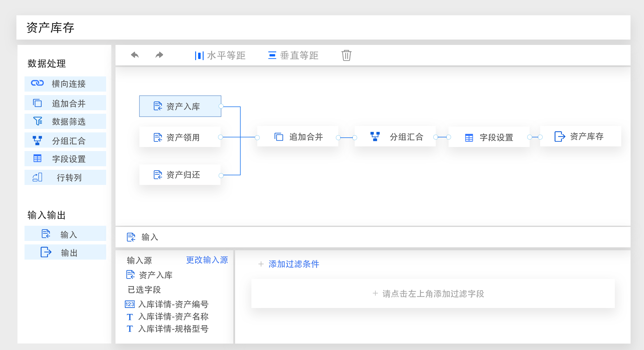644x350 pixels.
Task: Pick 行转列 tool from sidebar
Action: click(65, 177)
